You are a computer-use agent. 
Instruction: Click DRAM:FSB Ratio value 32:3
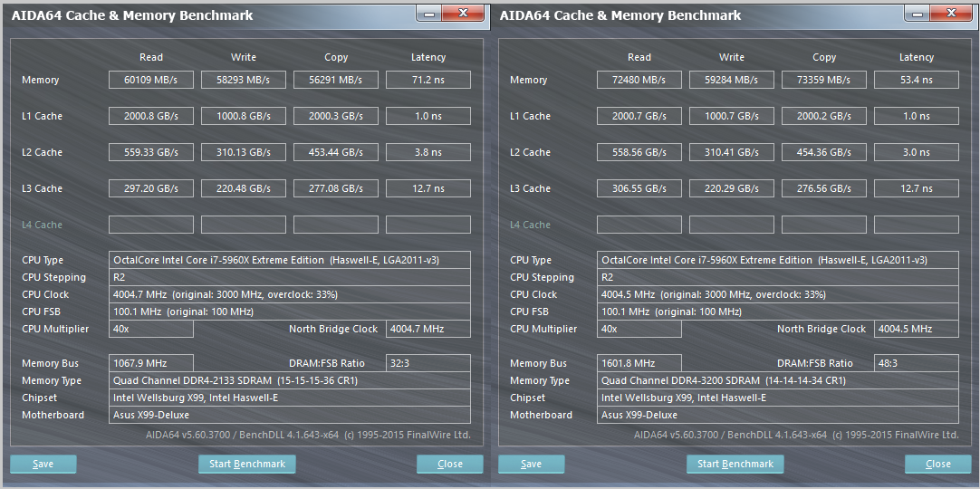(428, 363)
